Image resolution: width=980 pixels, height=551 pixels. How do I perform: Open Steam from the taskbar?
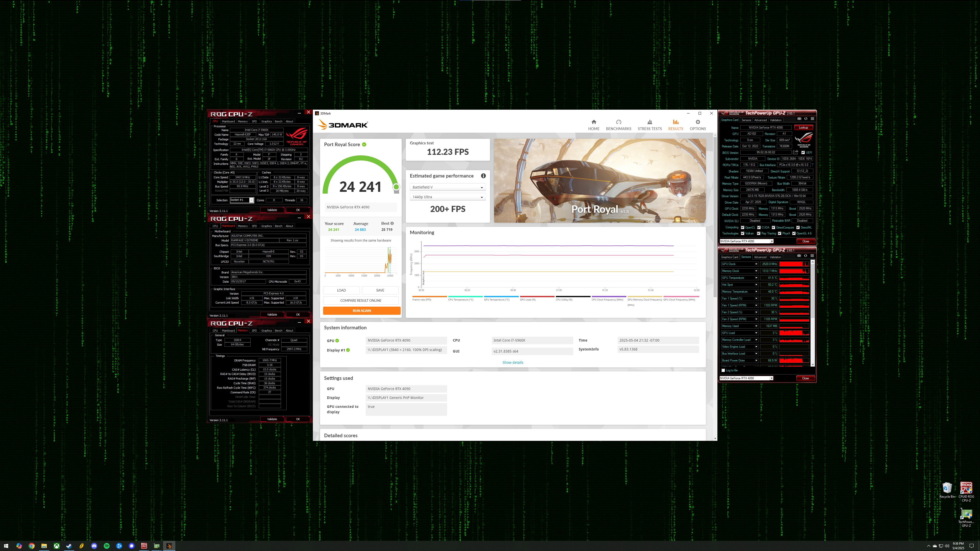coord(69,546)
